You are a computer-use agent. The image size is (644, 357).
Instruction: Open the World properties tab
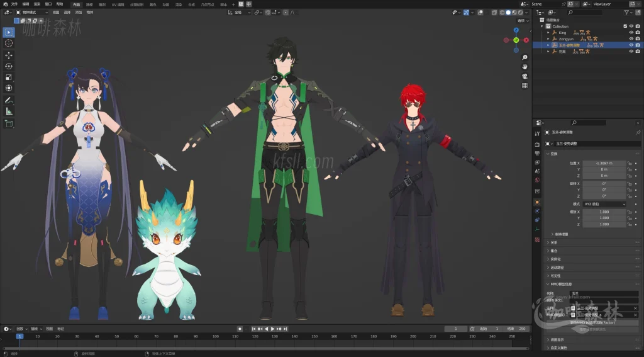[x=537, y=180]
